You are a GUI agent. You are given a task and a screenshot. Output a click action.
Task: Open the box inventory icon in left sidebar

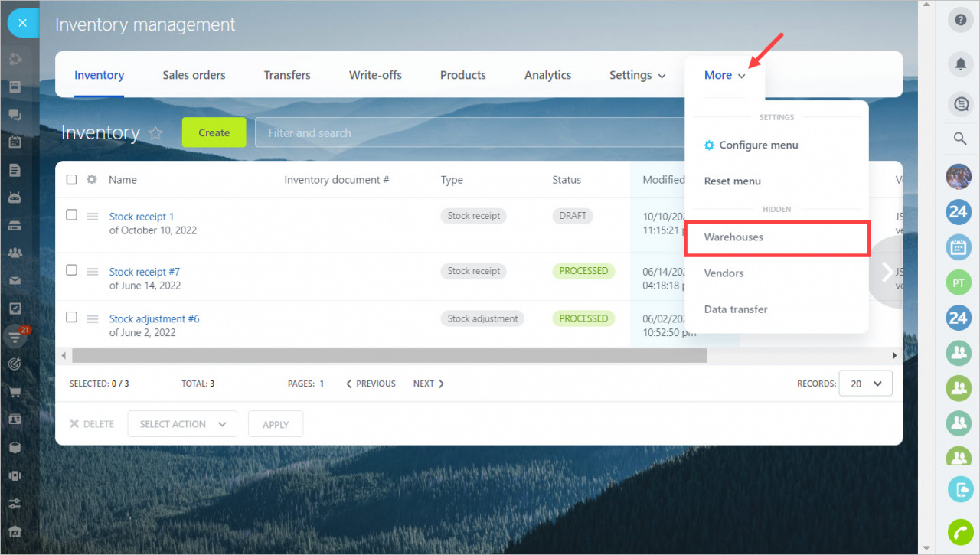15,448
